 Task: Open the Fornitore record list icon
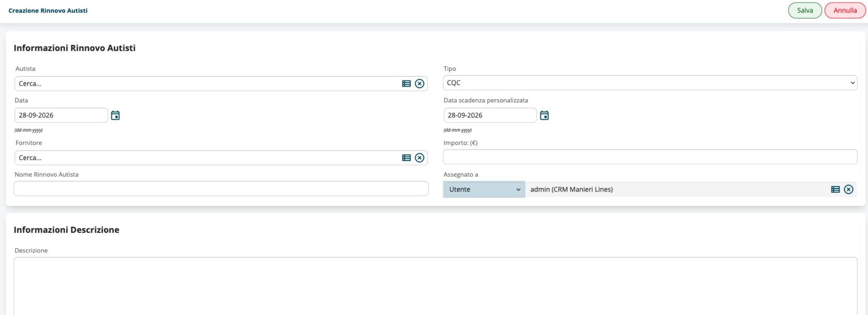[x=407, y=158]
